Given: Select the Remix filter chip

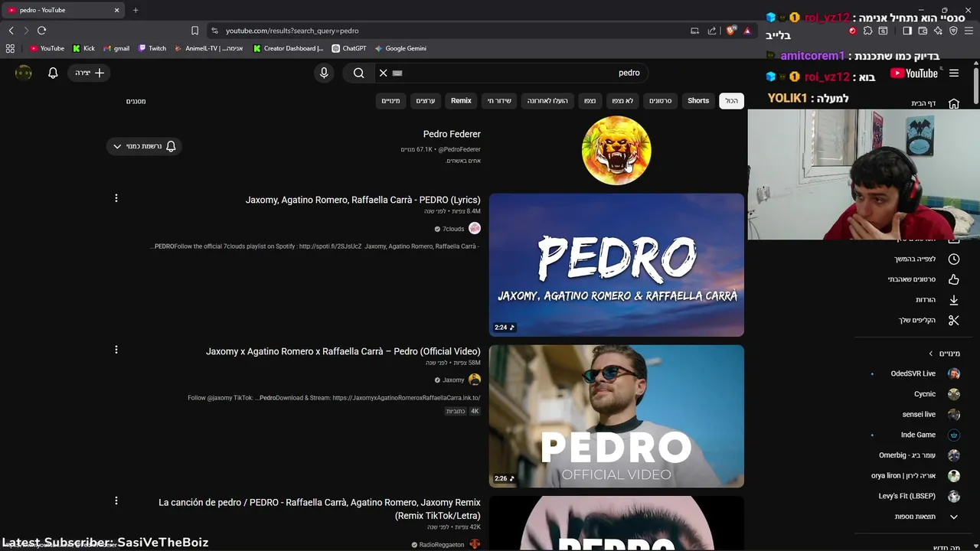Looking at the screenshot, I should pyautogui.click(x=461, y=100).
